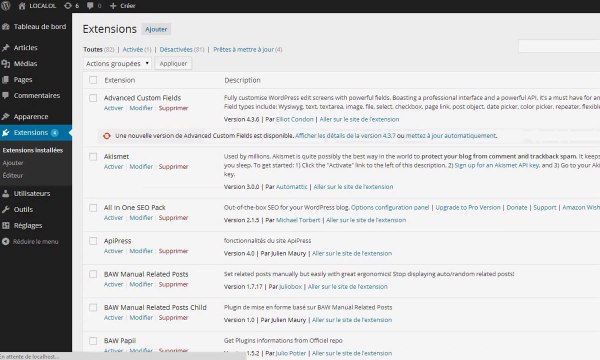The image size is (600, 360).
Task: Switch to the Toutes filter
Action: pyautogui.click(x=93, y=49)
